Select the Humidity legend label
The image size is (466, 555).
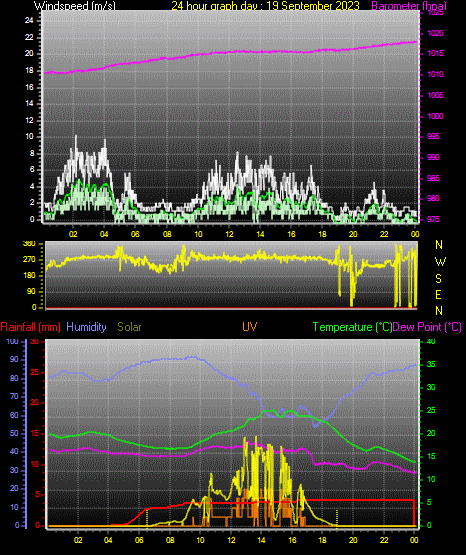tap(86, 327)
